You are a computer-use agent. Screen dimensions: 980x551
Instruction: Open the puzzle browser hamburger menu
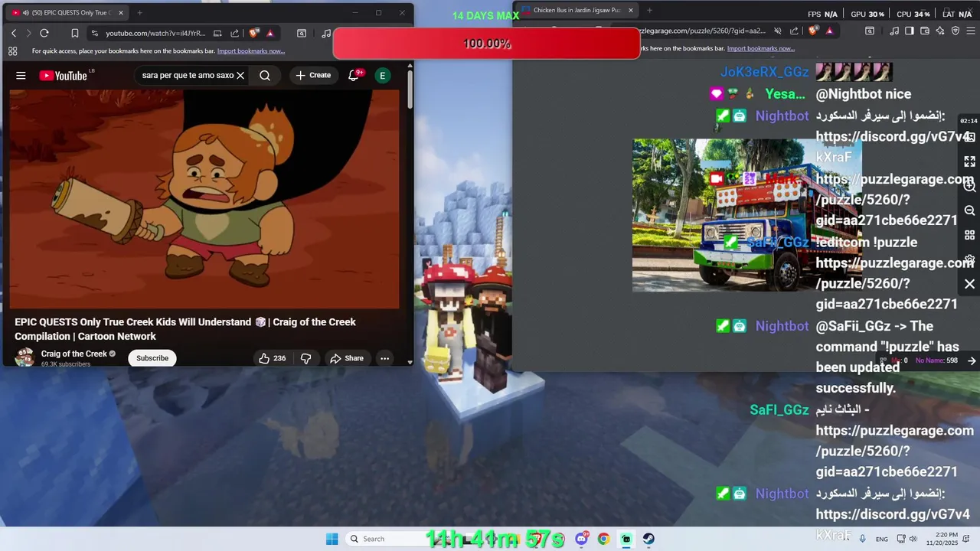coord(971,31)
